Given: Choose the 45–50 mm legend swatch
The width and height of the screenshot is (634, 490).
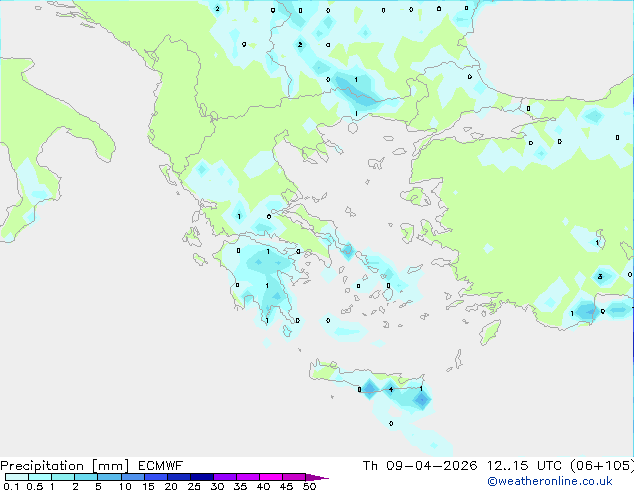Looking at the screenshot, I should coord(294,477).
